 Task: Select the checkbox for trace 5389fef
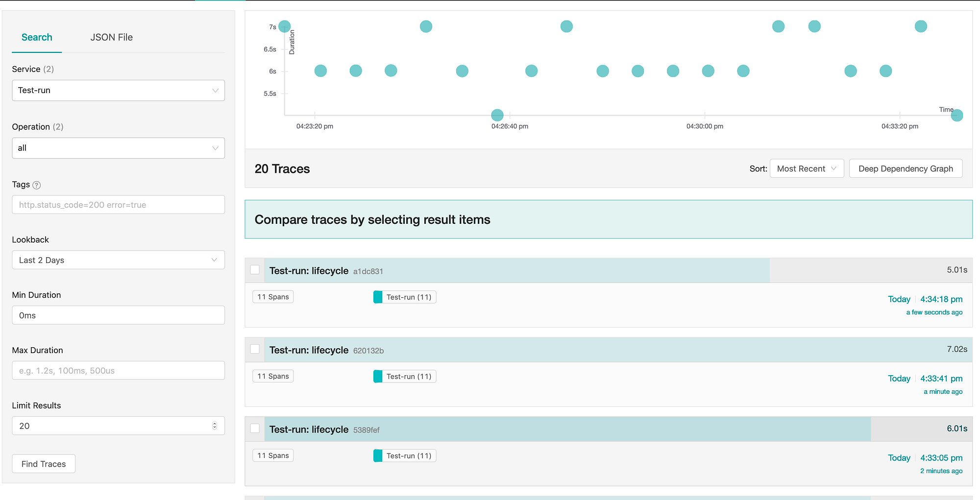tap(255, 428)
